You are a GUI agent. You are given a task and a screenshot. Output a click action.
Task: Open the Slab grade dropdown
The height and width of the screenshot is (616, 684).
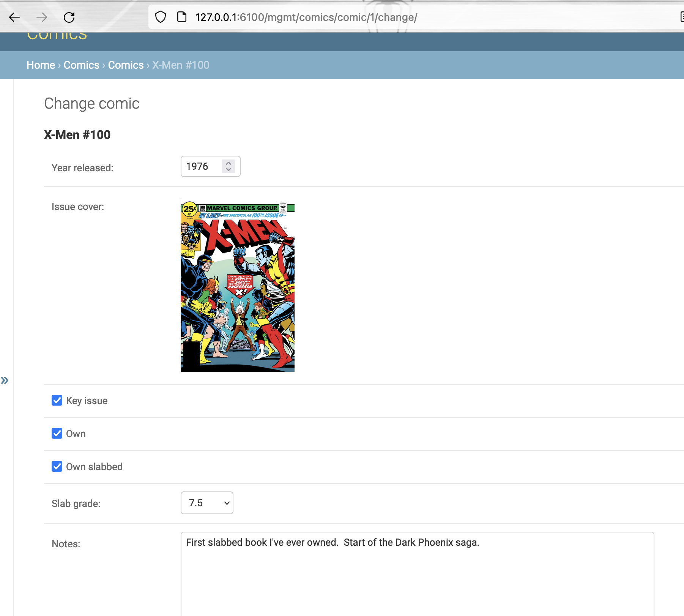[207, 503]
